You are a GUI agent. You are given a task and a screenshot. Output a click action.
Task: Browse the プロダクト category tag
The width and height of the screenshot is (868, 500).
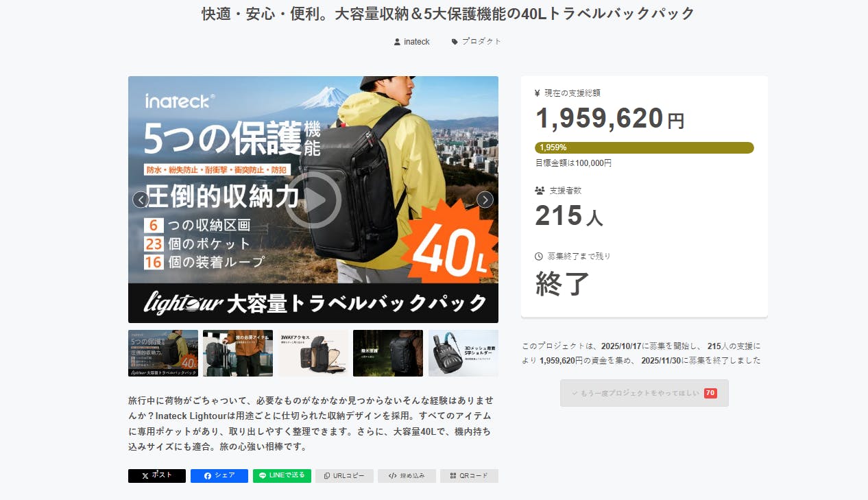tap(477, 42)
